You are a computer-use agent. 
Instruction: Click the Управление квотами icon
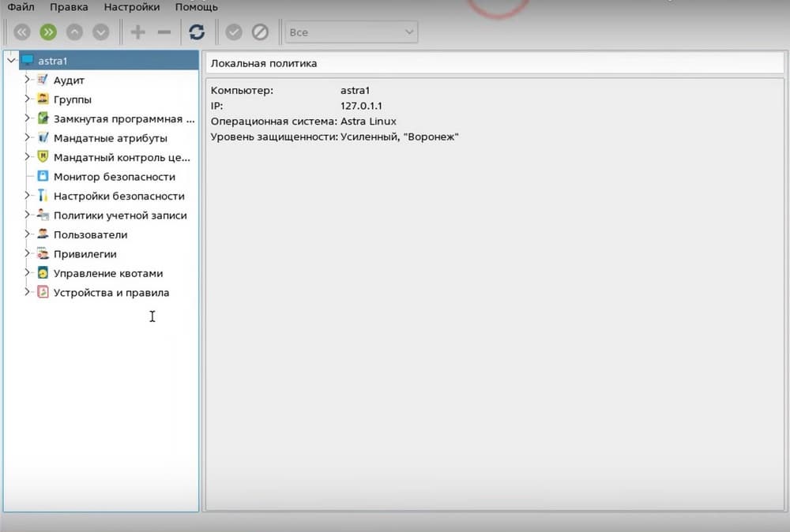[43, 273]
